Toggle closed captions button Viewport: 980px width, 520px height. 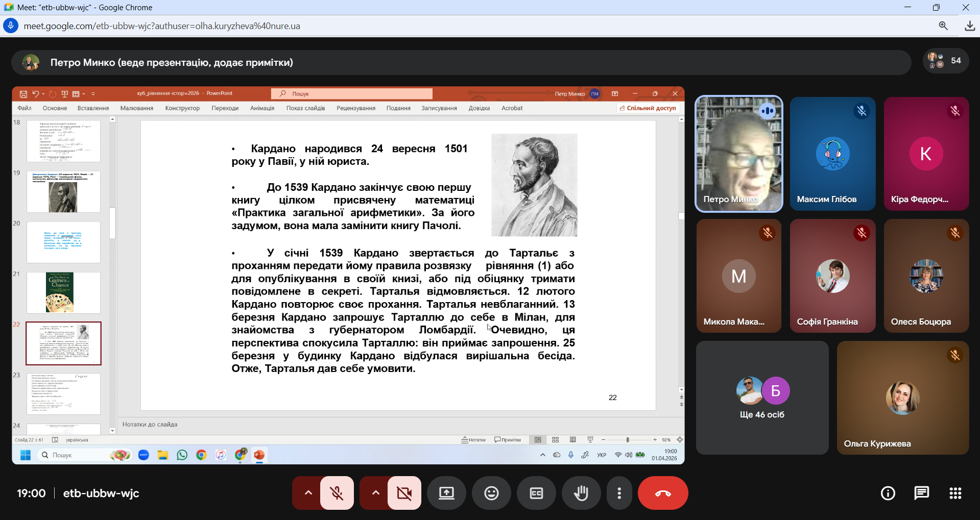536,493
